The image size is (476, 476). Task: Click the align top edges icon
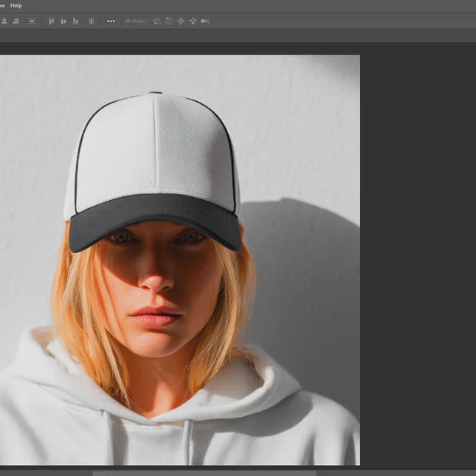click(52, 21)
